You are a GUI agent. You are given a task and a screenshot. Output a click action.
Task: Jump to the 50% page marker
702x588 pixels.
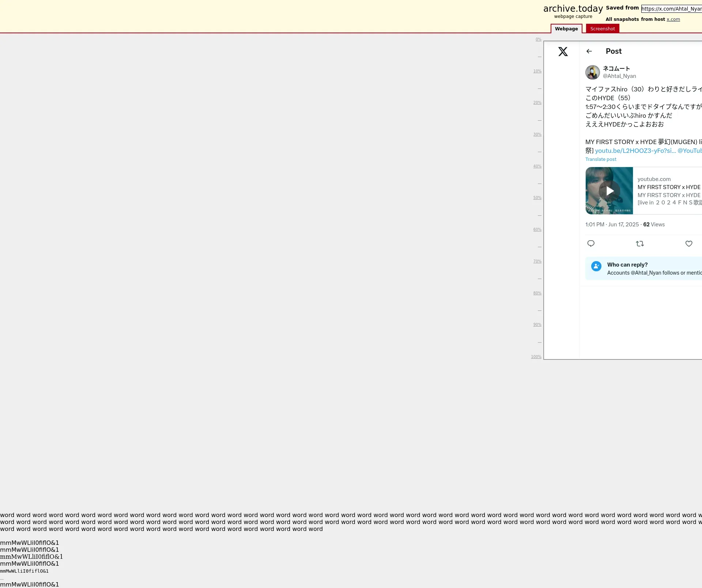(537, 198)
